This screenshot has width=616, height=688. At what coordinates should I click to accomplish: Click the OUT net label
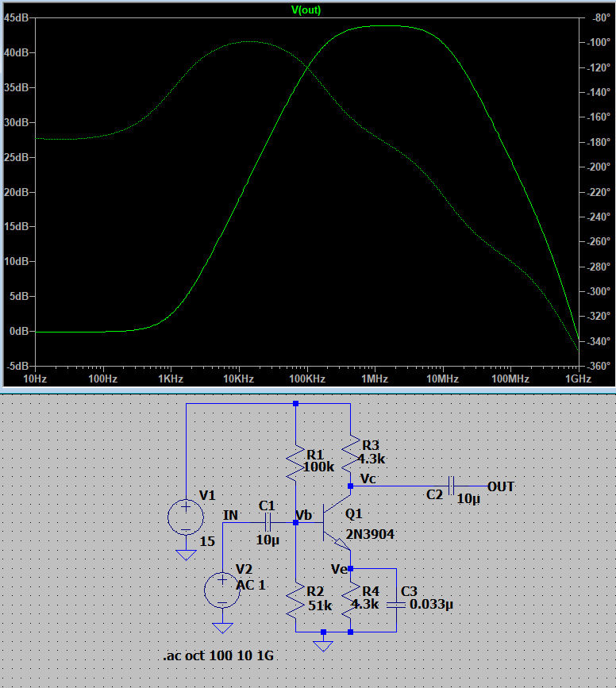click(500, 486)
